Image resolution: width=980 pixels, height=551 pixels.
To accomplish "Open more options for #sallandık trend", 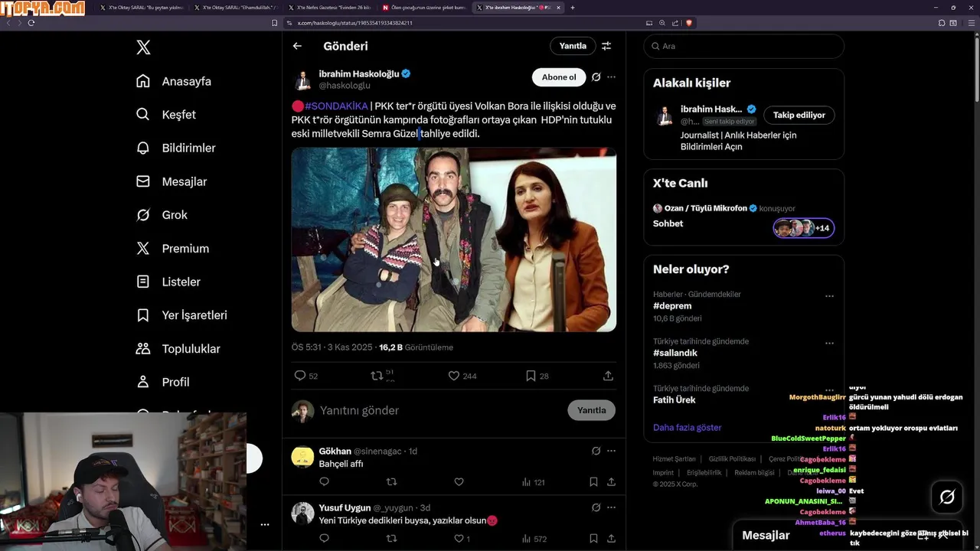I will click(x=829, y=344).
